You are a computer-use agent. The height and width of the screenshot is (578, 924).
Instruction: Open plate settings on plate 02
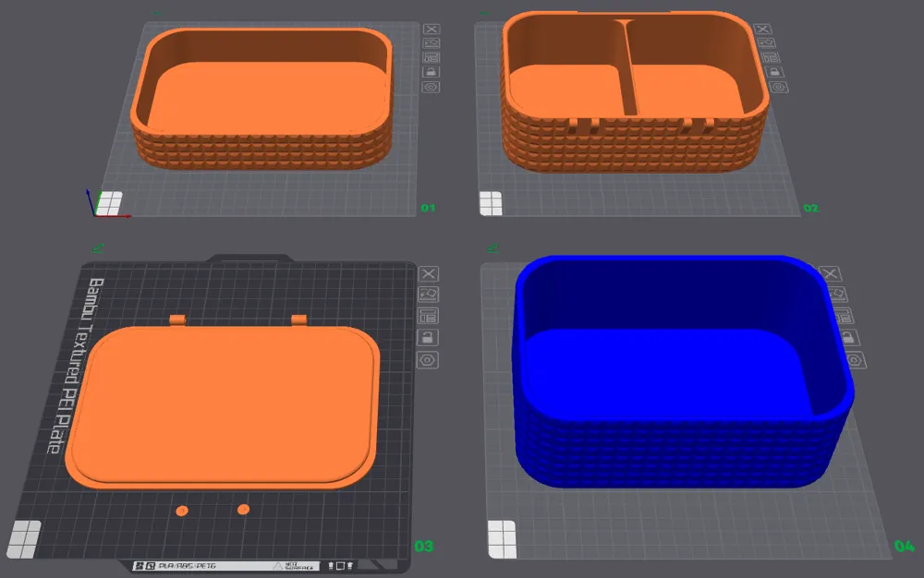[x=778, y=87]
